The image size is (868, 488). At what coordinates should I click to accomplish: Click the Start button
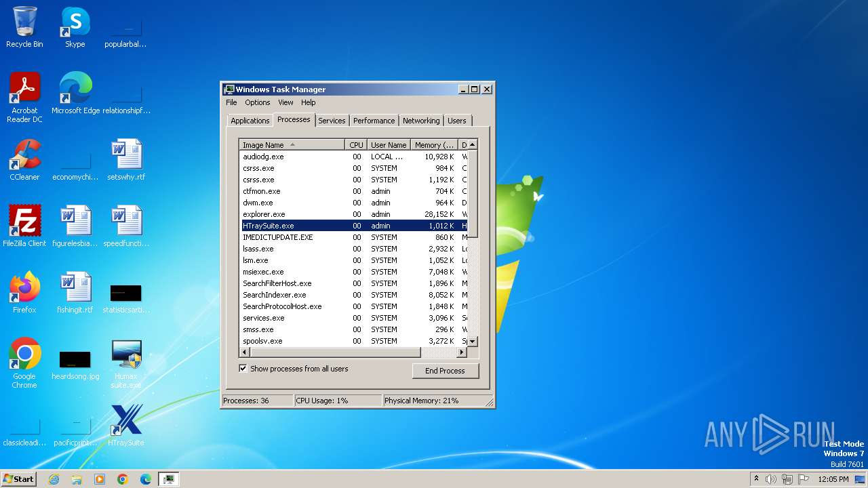tap(19, 479)
